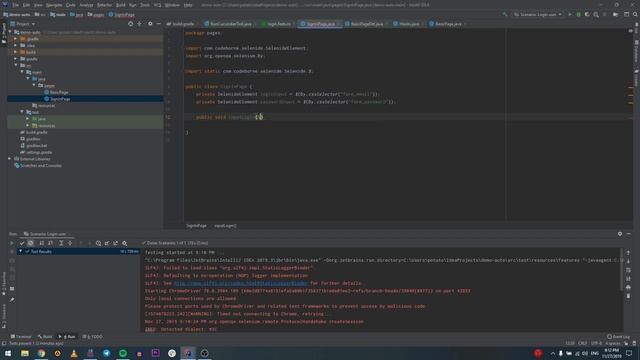The height and width of the screenshot is (360, 640).
Task: Click import tests icon in Run toolbar
Action: pyautogui.click(x=107, y=243)
